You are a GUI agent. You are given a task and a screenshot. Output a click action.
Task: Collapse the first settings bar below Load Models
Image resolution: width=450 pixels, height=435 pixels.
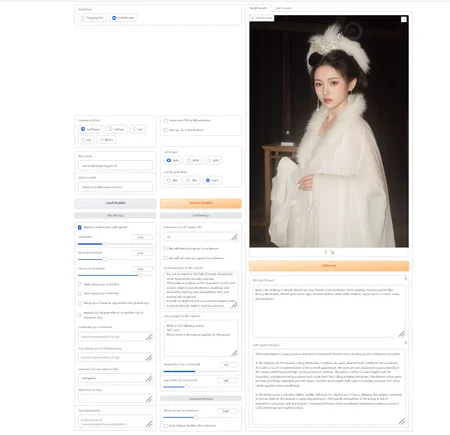(115, 215)
